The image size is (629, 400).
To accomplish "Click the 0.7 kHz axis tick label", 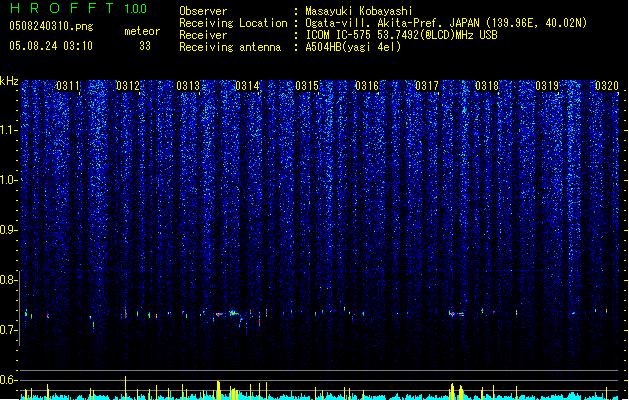I will pyautogui.click(x=8, y=330).
